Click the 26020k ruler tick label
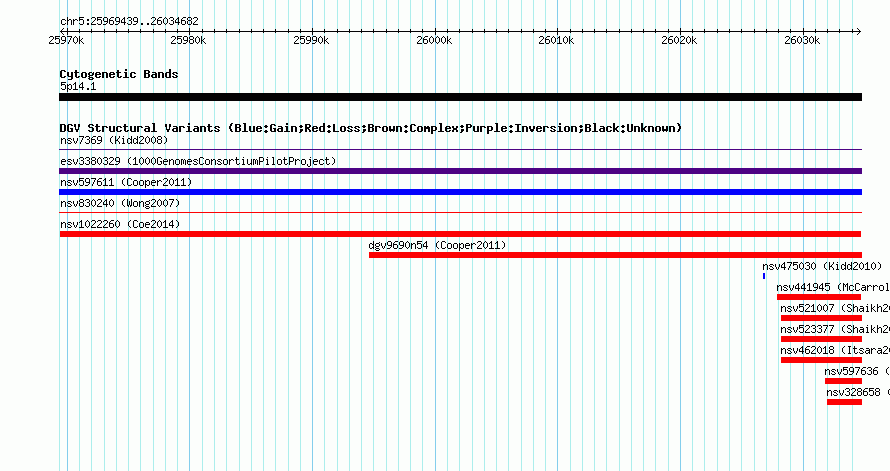This screenshot has width=890, height=471. [679, 40]
